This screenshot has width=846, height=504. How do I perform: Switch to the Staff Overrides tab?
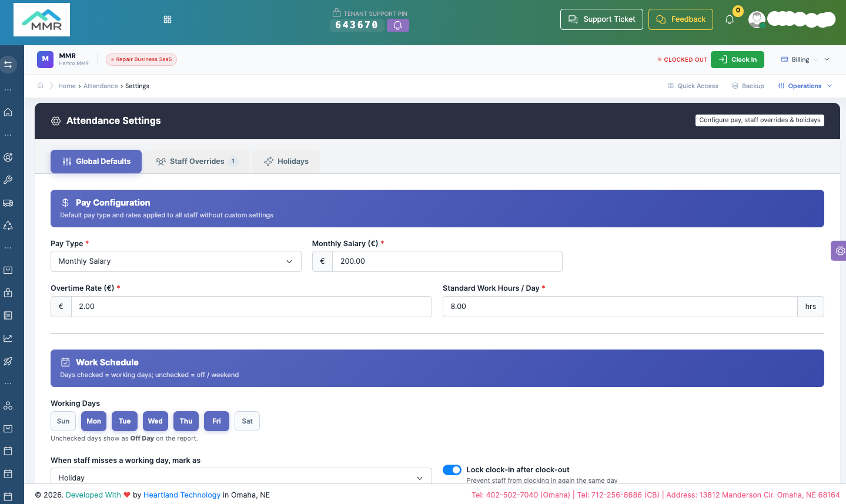pos(197,162)
